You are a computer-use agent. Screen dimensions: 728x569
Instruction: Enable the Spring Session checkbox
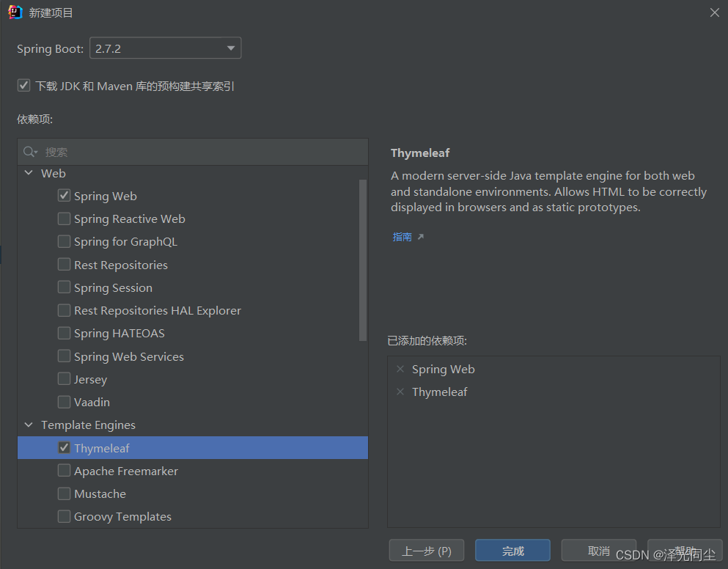(64, 287)
